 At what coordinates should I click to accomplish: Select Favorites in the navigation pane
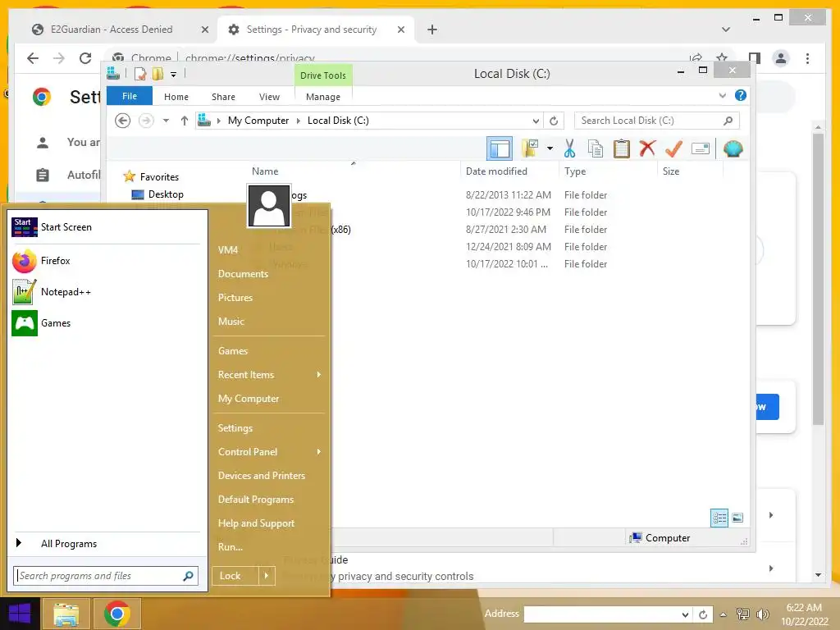159,177
